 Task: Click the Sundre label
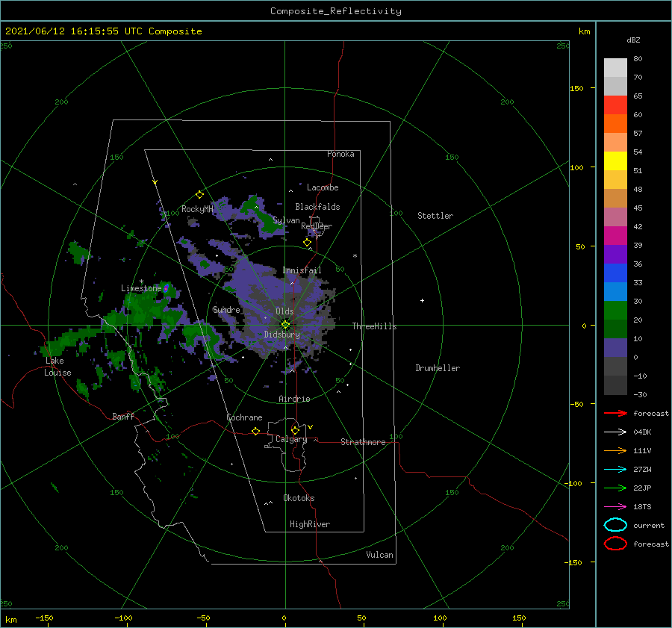[x=226, y=309]
